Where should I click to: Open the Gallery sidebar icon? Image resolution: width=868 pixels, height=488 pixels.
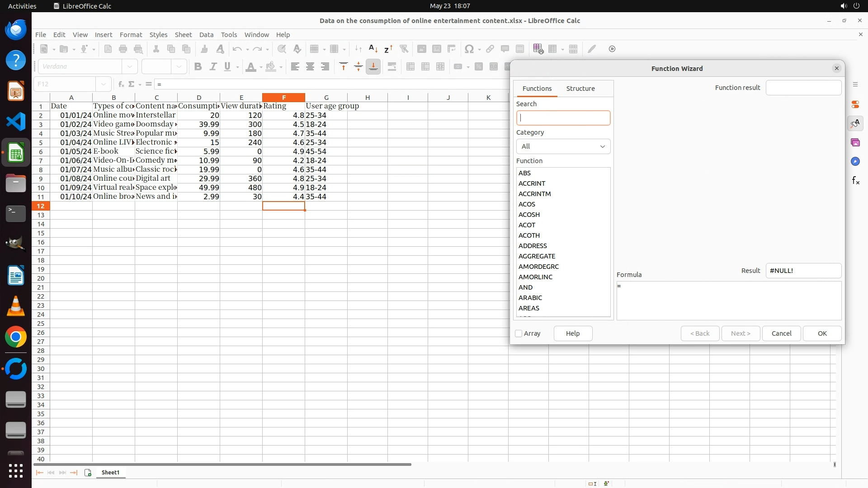tap(855, 143)
